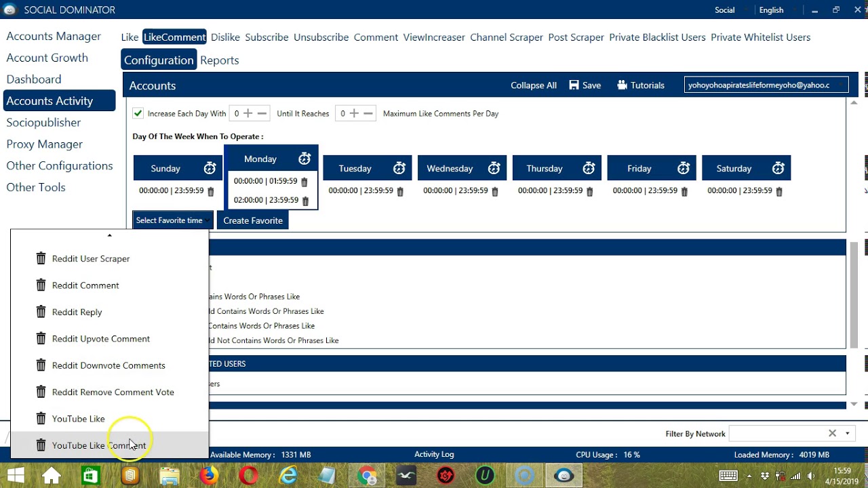Open Tutorials
Image resolution: width=868 pixels, height=488 pixels.
pyautogui.click(x=641, y=85)
